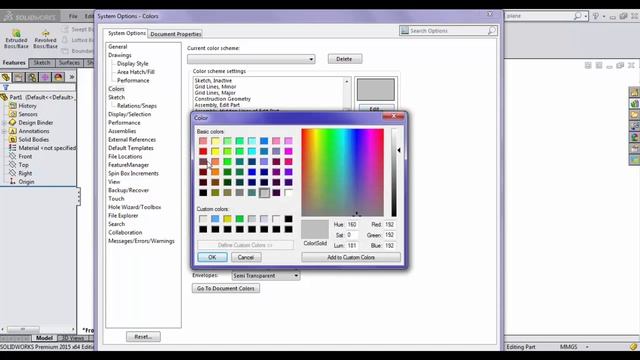Select Annotations in the feature tree
The height and width of the screenshot is (360, 640).
[x=34, y=131]
